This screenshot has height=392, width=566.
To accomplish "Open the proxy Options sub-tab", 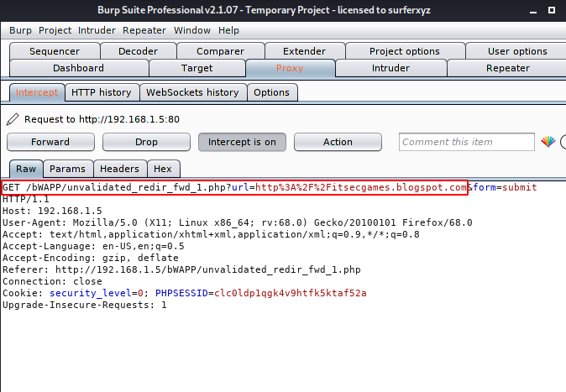I will 271,92.
